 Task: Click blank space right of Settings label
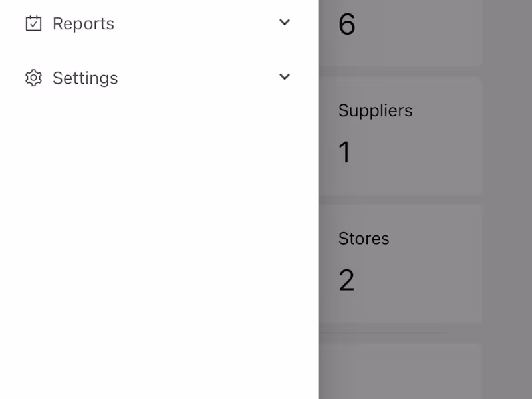click(199, 78)
